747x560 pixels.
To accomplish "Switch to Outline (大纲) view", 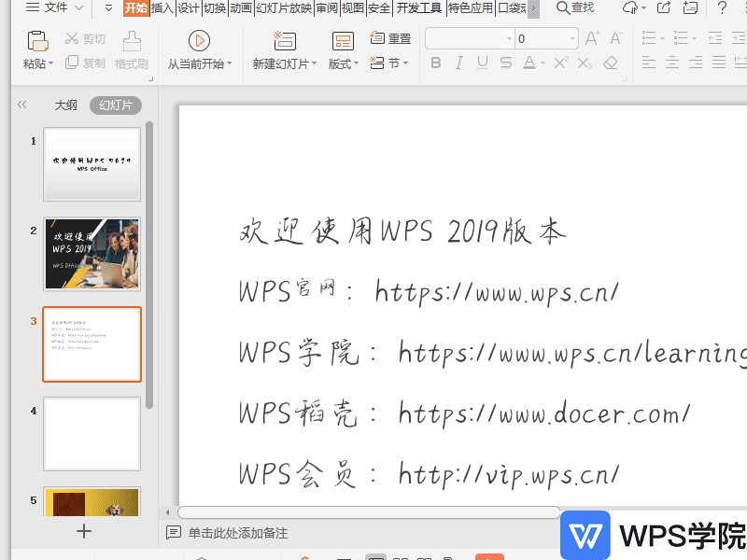I will (x=65, y=105).
